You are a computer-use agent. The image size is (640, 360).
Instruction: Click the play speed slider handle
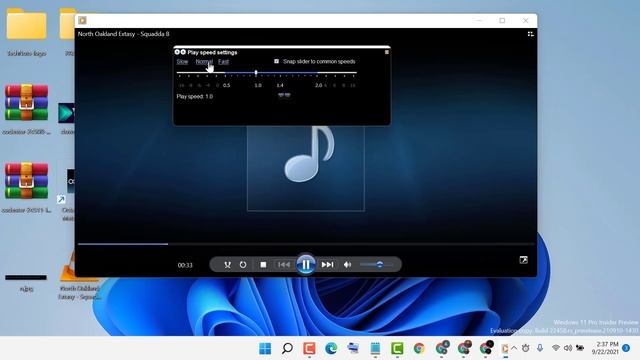256,73
